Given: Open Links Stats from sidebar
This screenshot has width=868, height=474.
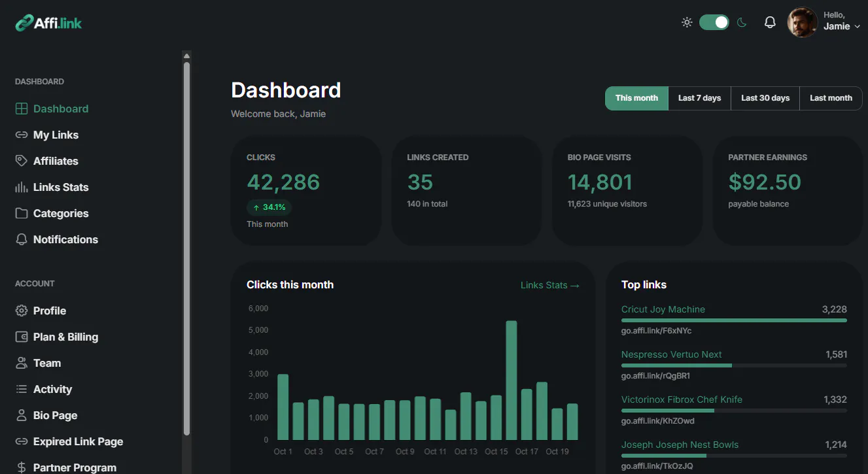Looking at the screenshot, I should (x=61, y=187).
